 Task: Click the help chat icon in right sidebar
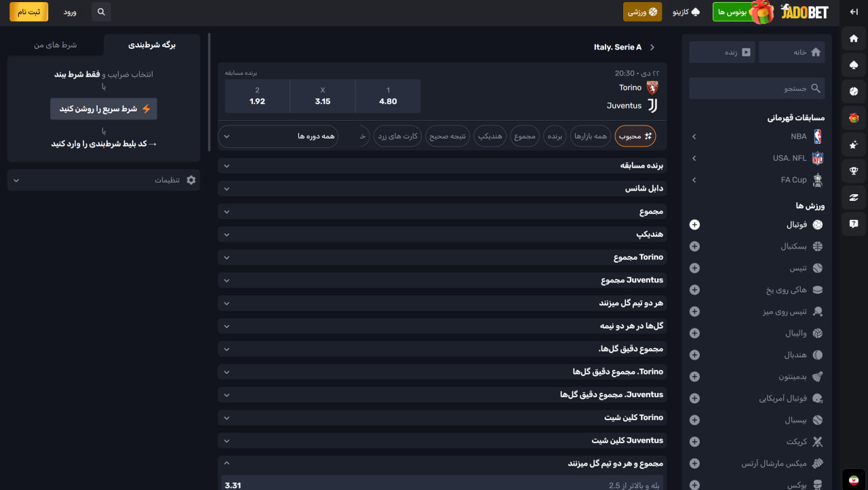point(854,223)
